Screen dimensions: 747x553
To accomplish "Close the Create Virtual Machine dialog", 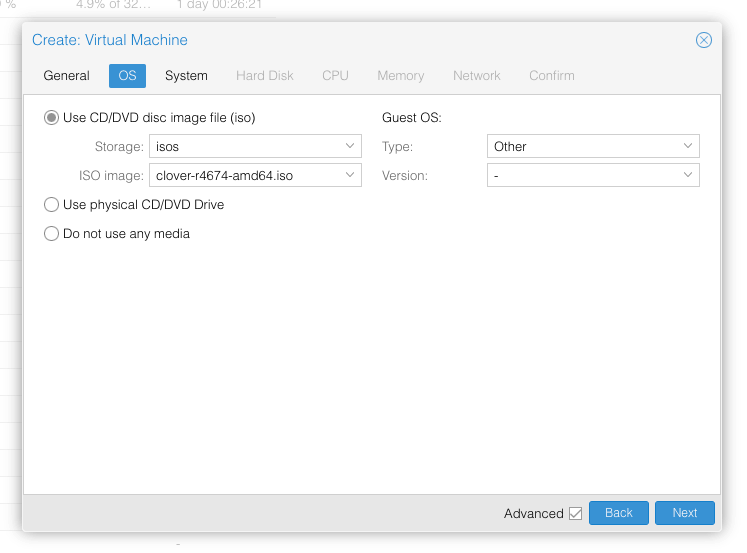I will point(703,40).
